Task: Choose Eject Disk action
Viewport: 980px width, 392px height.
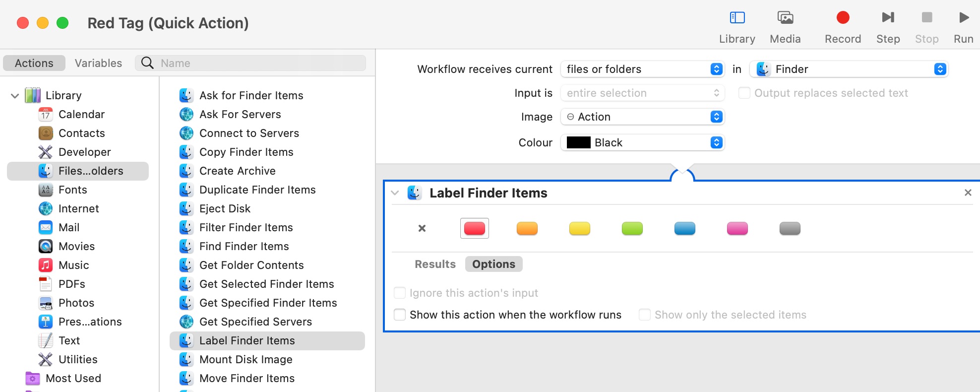Action: 225,208
